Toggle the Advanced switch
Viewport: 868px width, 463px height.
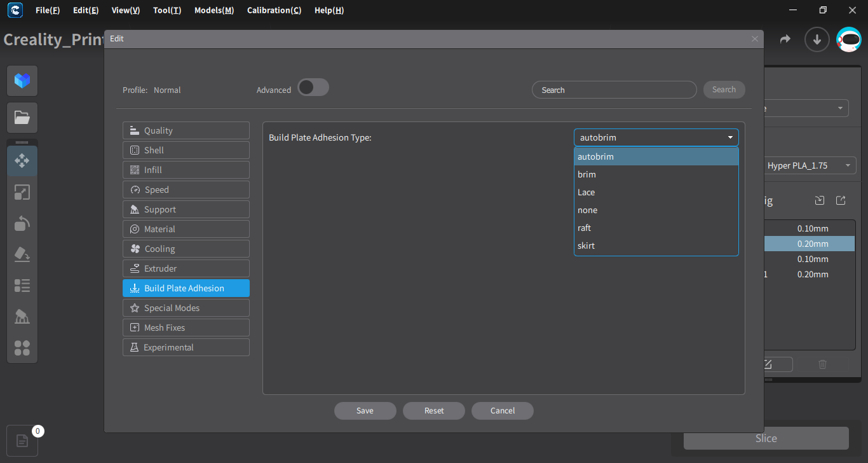313,88
